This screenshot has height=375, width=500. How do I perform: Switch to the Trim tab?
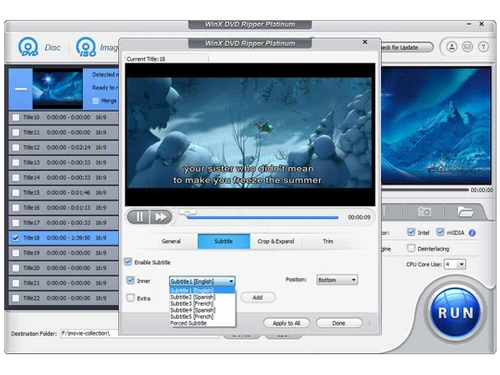pos(328,241)
